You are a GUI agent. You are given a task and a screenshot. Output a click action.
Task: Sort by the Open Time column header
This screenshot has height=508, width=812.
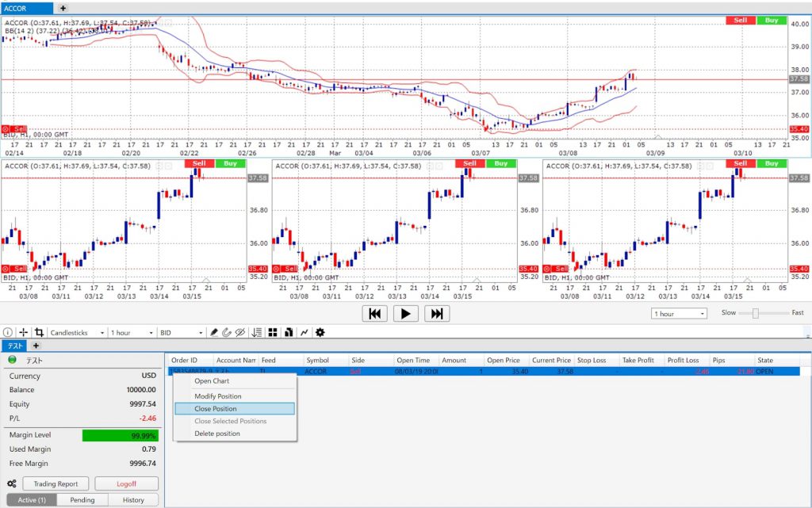pos(416,360)
